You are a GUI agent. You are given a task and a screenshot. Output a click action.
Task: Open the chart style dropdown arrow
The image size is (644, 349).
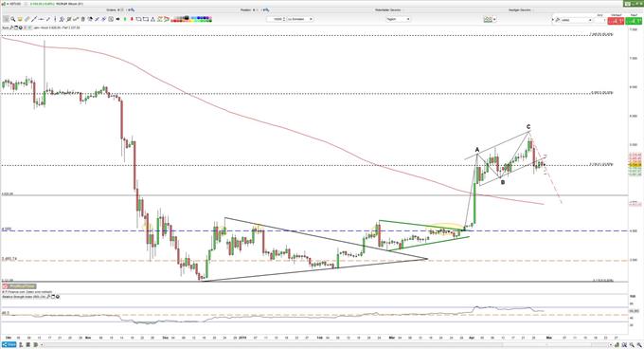click(x=494, y=19)
